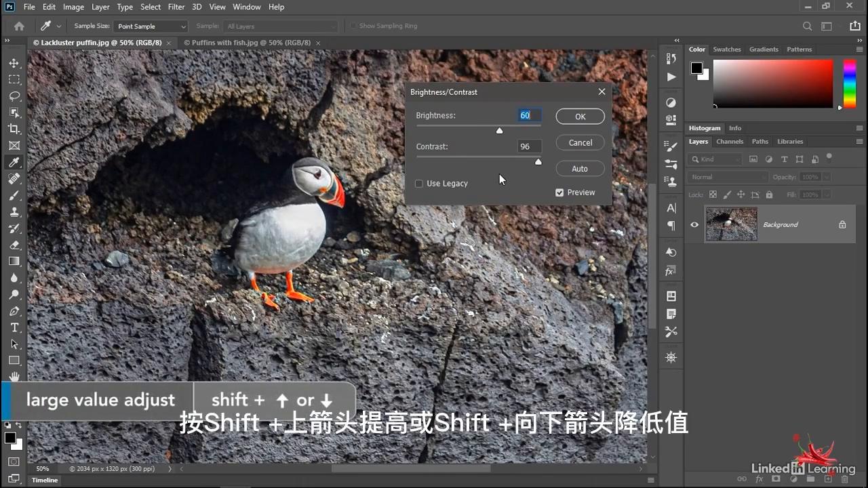Open the Sample Size dropdown
Viewport: 868px width, 488px height.
point(151,26)
